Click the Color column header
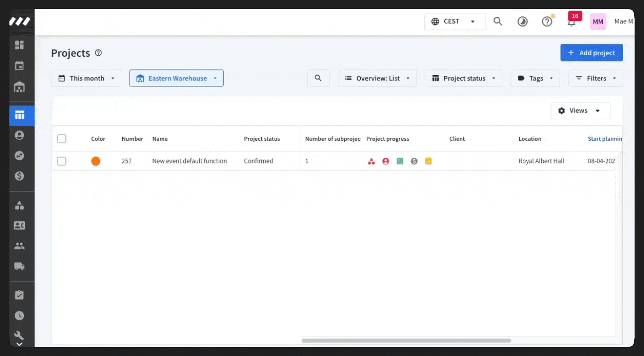The height and width of the screenshot is (356, 644). click(x=98, y=139)
